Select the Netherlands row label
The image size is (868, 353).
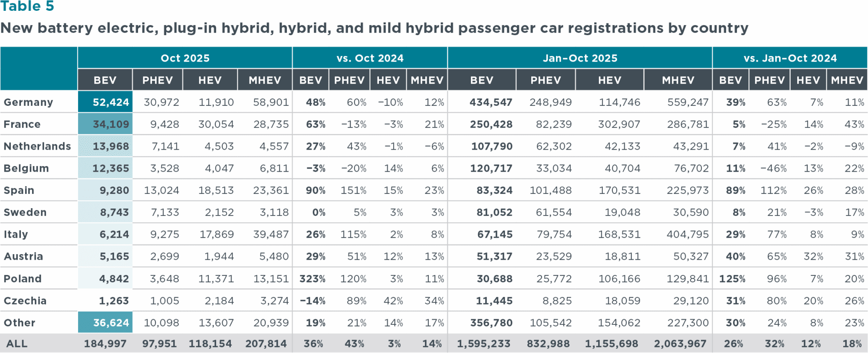tap(37, 147)
